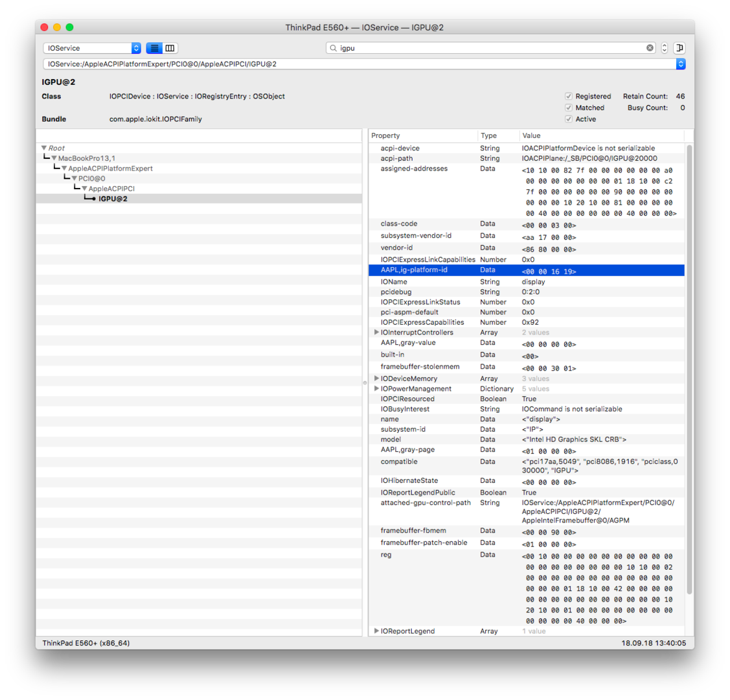The image size is (730, 700).
Task: Click the property list vertical scrollbar
Action: click(689, 369)
